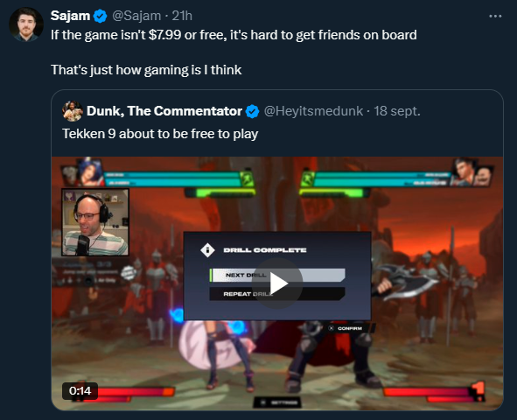Click the top-right character portrait in video
This screenshot has width=517, height=420.
click(x=464, y=172)
